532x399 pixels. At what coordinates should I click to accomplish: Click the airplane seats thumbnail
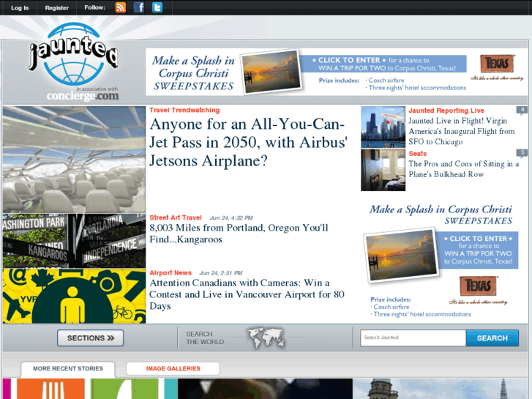point(383,170)
